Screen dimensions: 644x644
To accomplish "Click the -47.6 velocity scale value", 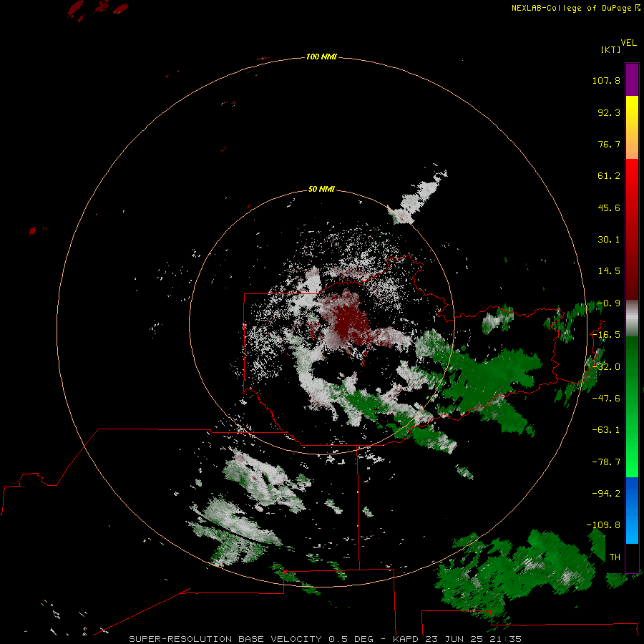I will pyautogui.click(x=606, y=399).
